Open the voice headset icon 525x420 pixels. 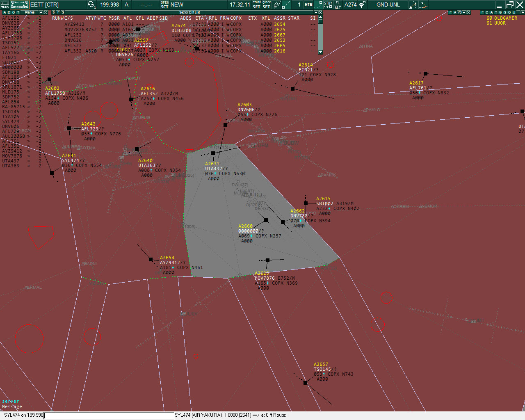coord(91,5)
